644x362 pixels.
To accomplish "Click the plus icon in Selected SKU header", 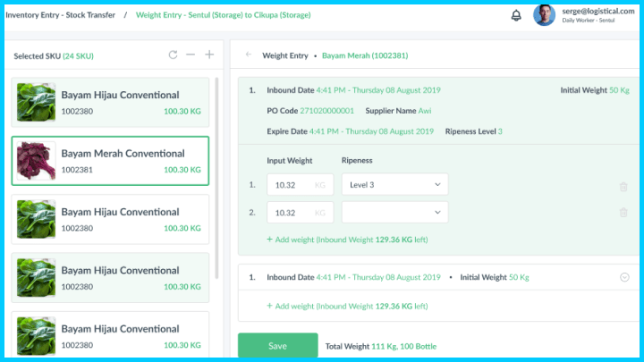I will [x=209, y=55].
